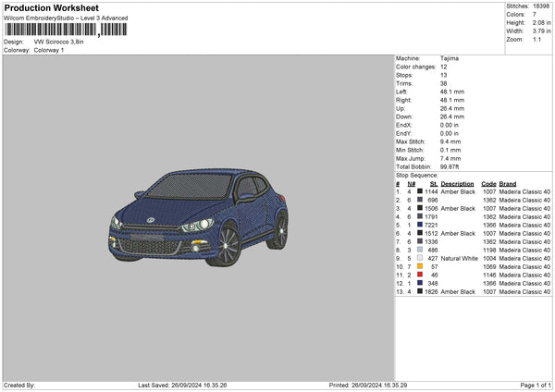Image resolution: width=555 pixels, height=392 pixels.
Task: Click the blue VW Scirocco embroidery preview
Action: (x=198, y=211)
